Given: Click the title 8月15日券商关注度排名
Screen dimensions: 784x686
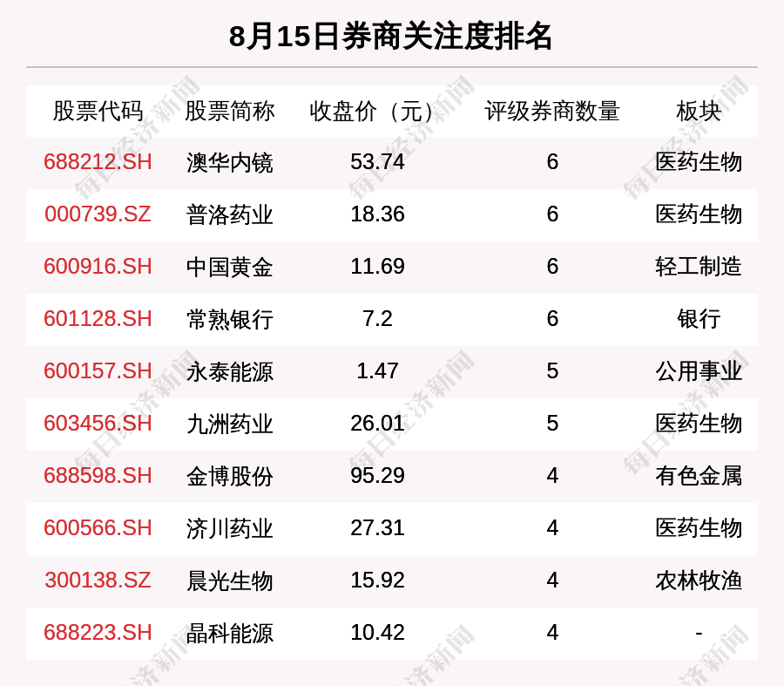Looking at the screenshot, I should point(390,37).
